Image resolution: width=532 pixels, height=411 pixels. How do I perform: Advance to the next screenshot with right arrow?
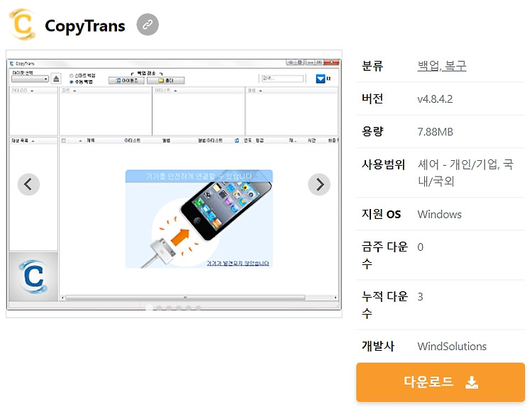coord(319,185)
